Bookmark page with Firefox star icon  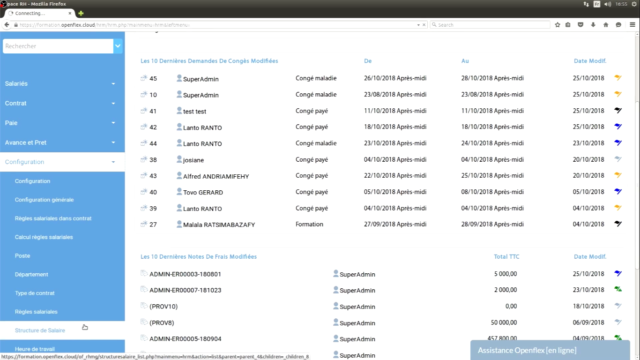tap(557, 25)
